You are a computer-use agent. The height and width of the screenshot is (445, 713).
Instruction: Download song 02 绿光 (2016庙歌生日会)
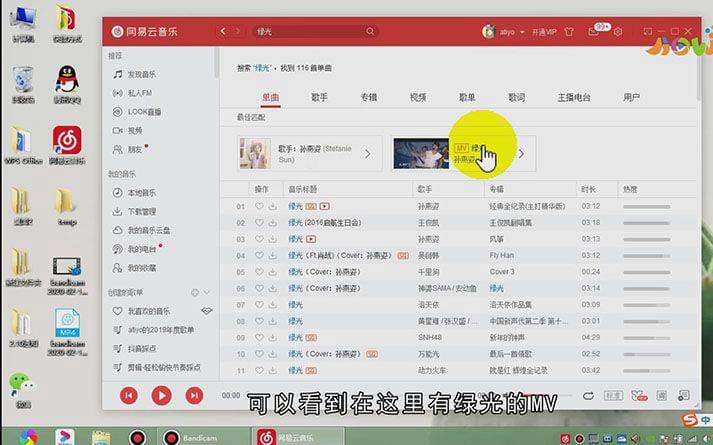(x=273, y=223)
